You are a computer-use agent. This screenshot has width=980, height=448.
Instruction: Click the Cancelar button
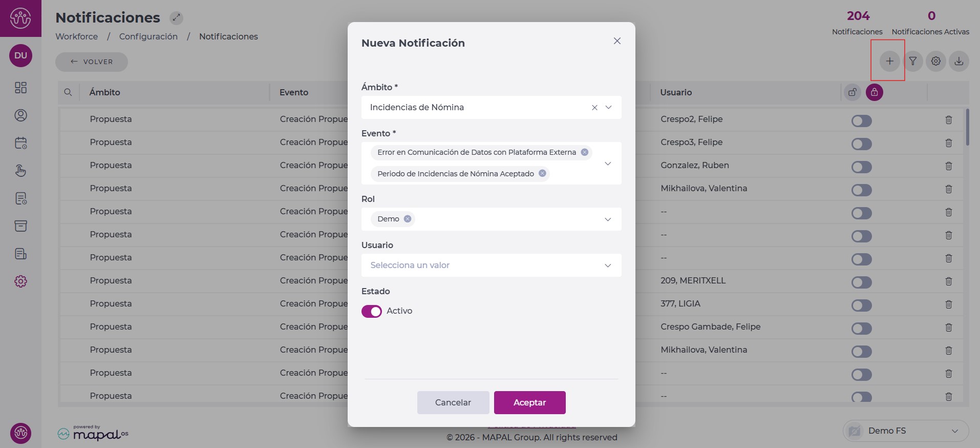coord(453,402)
